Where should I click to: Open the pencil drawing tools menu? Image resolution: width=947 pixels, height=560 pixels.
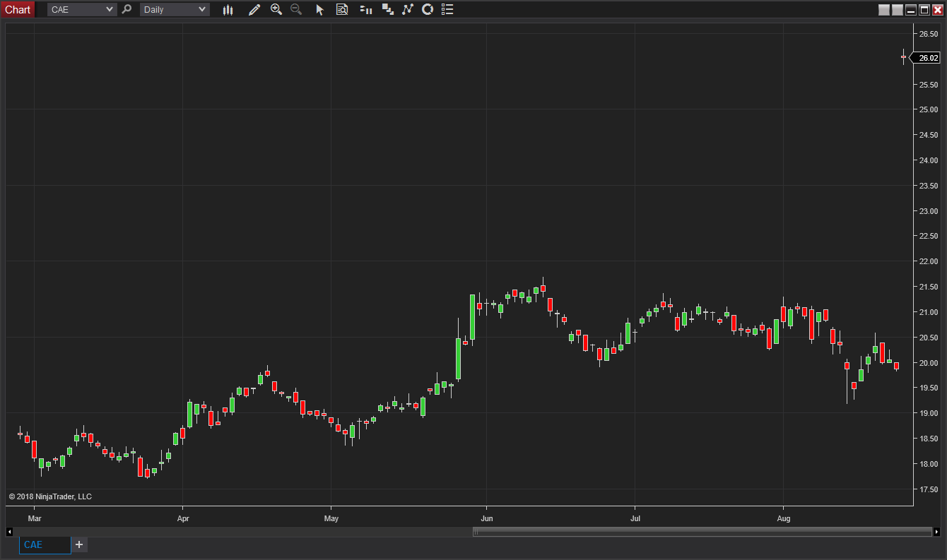click(x=254, y=10)
